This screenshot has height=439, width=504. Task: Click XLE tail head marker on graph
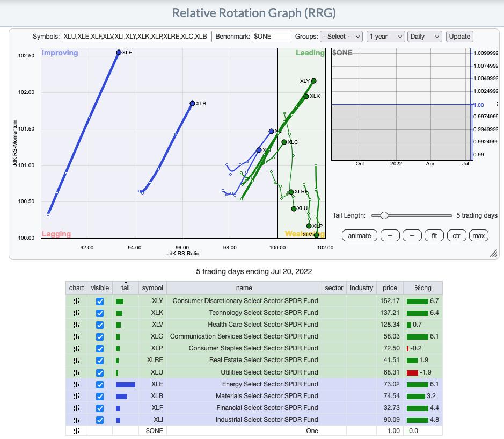click(119, 52)
